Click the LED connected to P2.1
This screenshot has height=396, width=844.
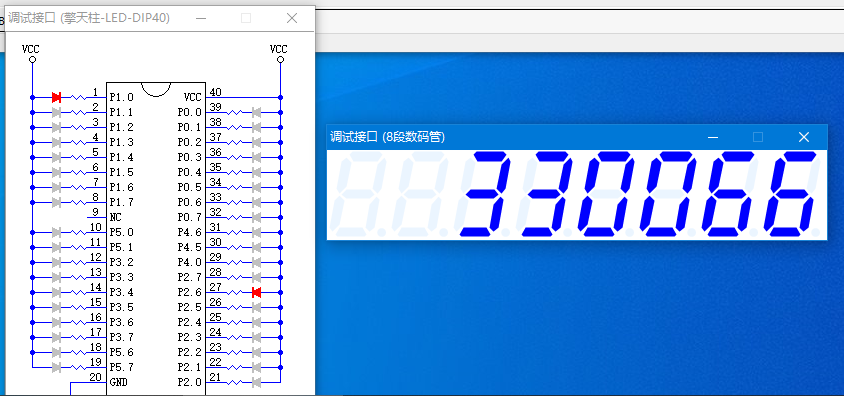pyautogui.click(x=256, y=368)
